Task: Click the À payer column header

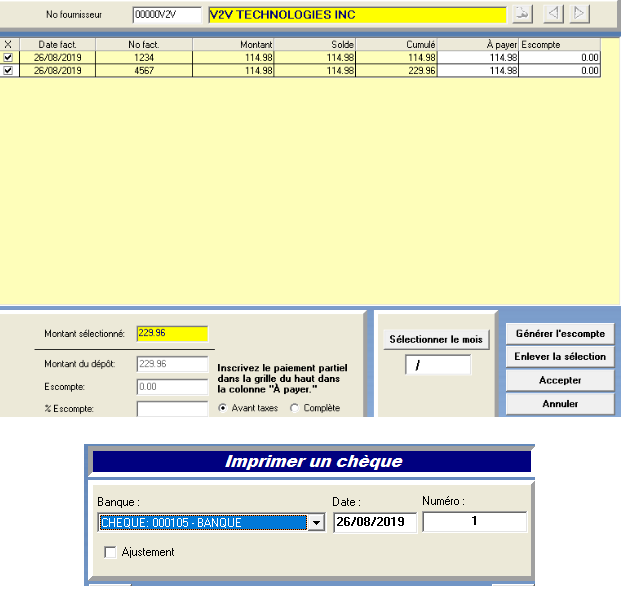Action: 478,44
